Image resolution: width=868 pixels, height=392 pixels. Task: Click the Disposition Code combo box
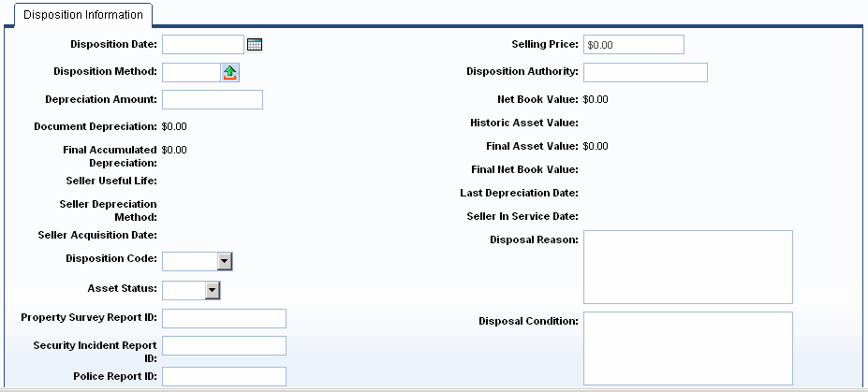[197, 262]
